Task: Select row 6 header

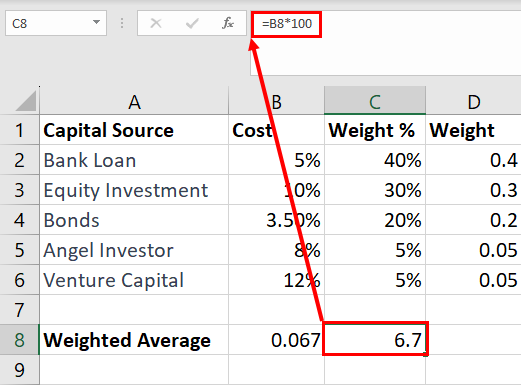Action: coord(19,280)
